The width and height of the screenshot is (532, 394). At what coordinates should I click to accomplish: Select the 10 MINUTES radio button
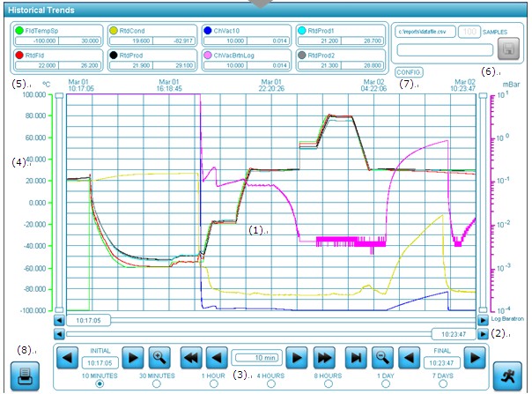(100, 383)
